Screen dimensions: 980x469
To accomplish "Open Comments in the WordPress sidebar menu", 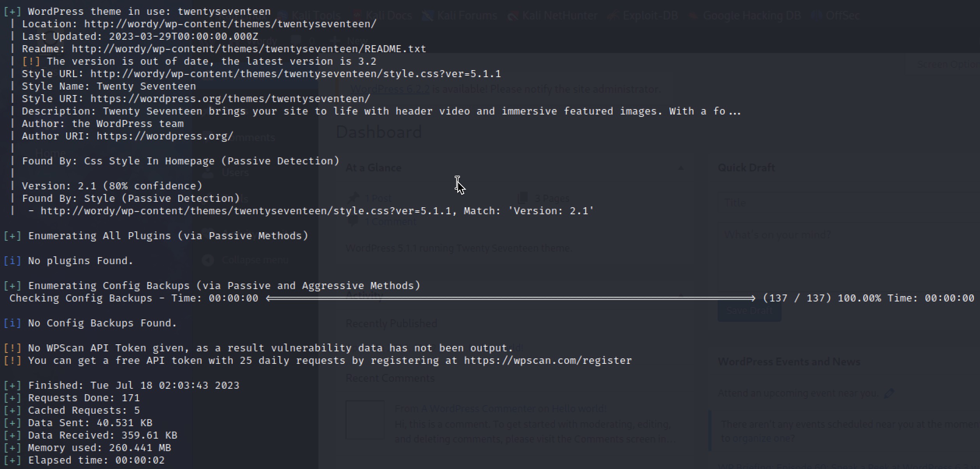I will pyautogui.click(x=248, y=138).
